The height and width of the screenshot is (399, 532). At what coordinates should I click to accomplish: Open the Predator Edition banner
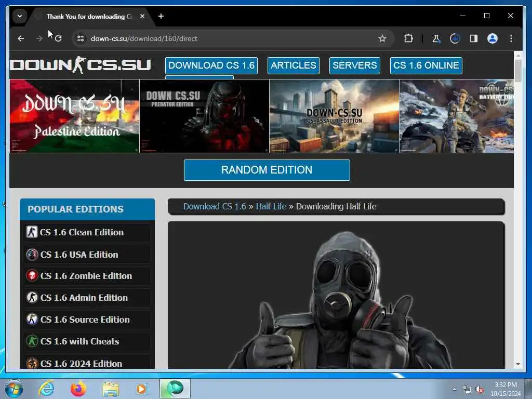click(x=204, y=116)
